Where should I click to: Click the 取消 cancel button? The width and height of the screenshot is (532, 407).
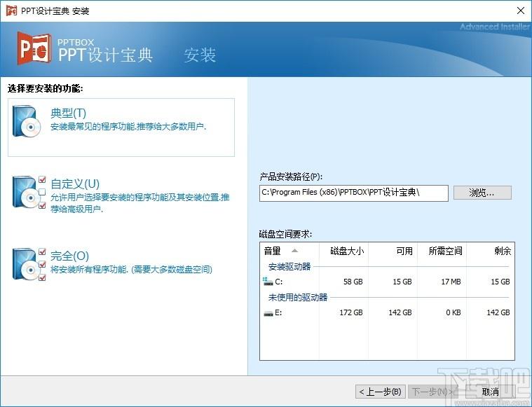[x=490, y=392]
